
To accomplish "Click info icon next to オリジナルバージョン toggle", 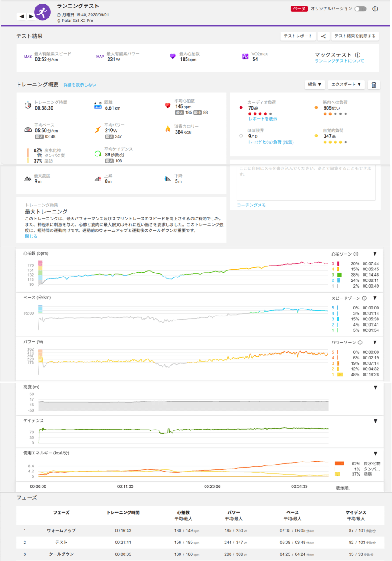I will 375,9.
